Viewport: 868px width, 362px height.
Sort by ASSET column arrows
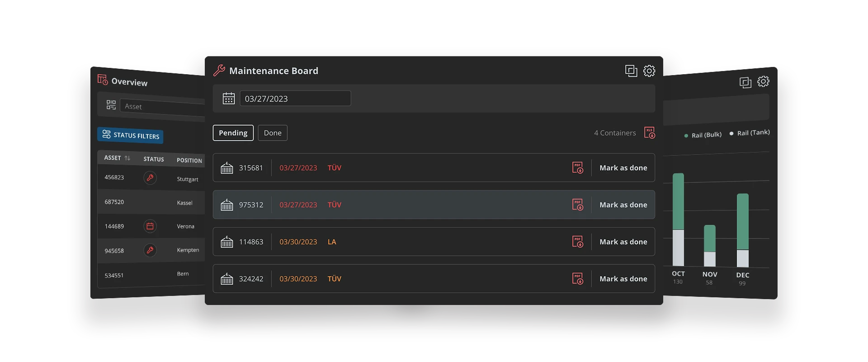(127, 158)
